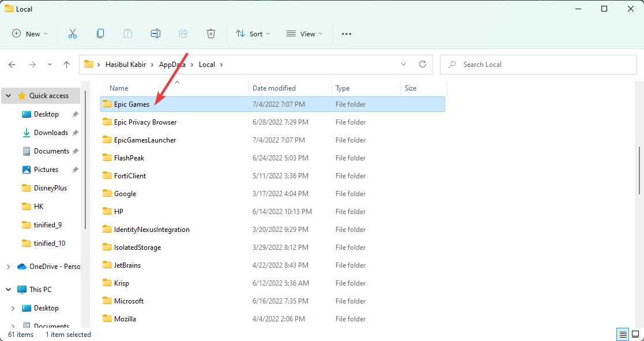Select the Mozilla folder
Viewport: 644px width, 341px height.
(273, 319)
